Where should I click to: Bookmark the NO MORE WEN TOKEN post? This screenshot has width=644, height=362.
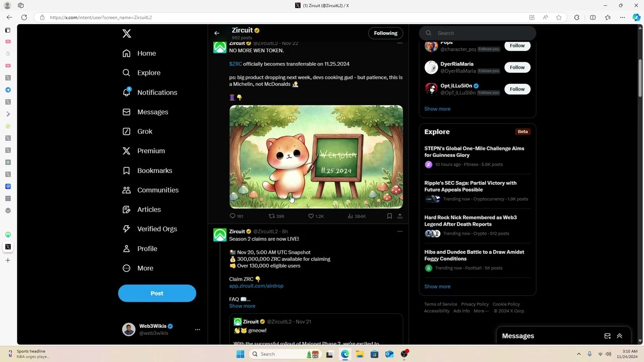tap(389, 216)
